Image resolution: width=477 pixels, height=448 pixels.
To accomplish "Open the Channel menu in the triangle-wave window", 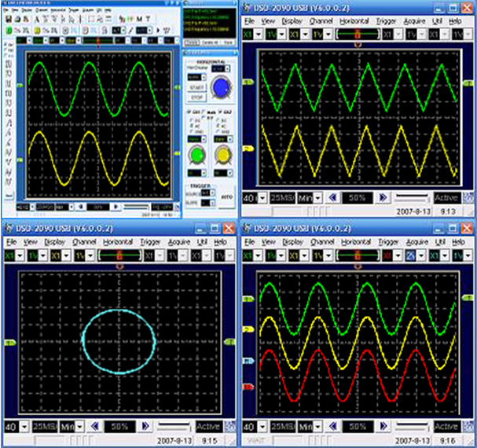I will point(321,21).
